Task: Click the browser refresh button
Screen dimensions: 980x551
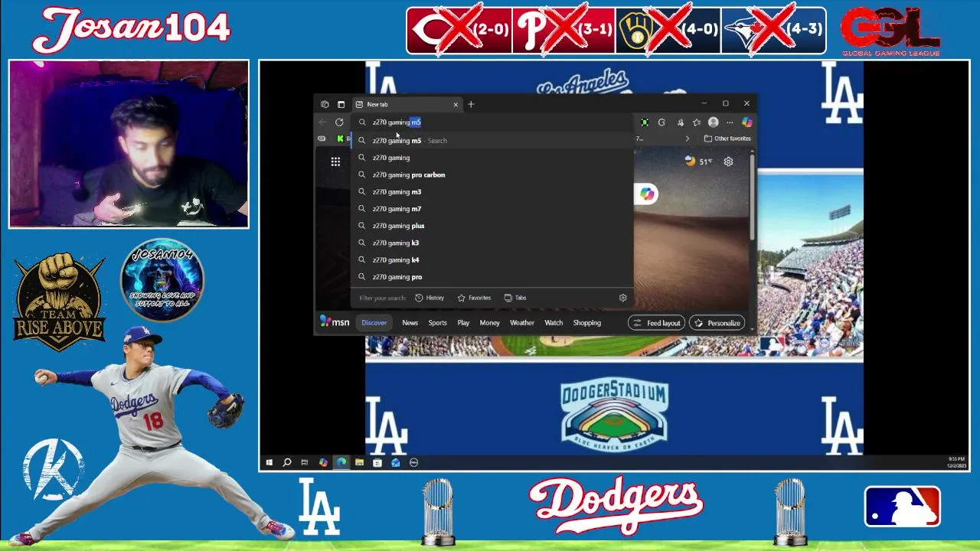Action: pyautogui.click(x=339, y=122)
